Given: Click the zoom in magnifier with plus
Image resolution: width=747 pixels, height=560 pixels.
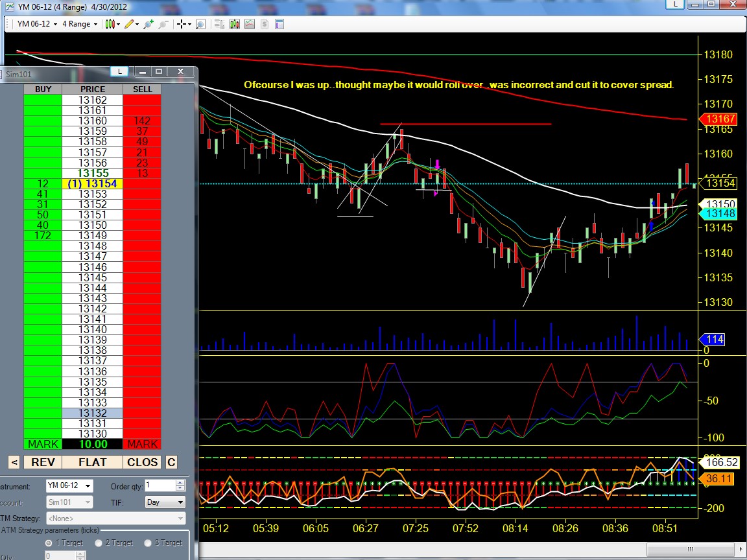Looking at the screenshot, I should [148, 24].
